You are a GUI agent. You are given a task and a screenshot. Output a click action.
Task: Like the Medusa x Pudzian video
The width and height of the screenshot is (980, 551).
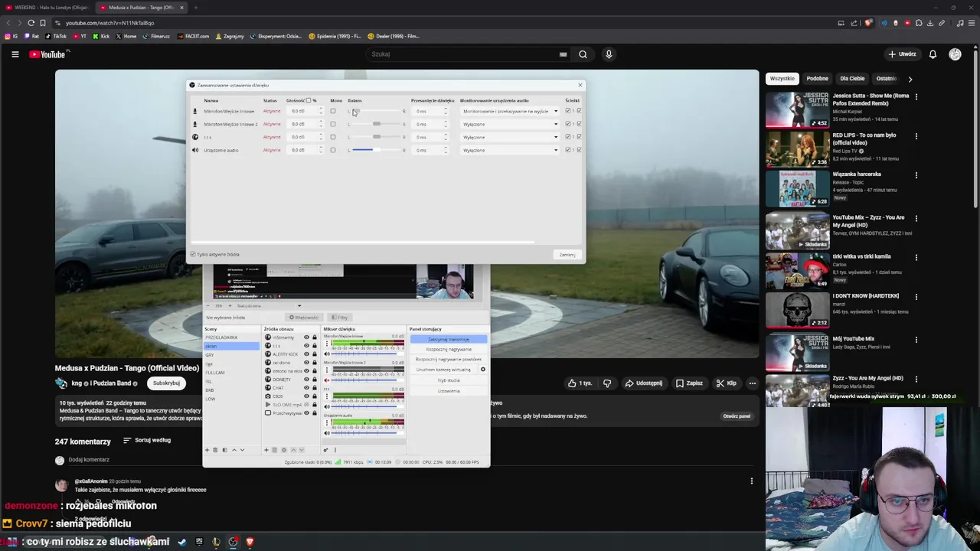click(x=580, y=383)
